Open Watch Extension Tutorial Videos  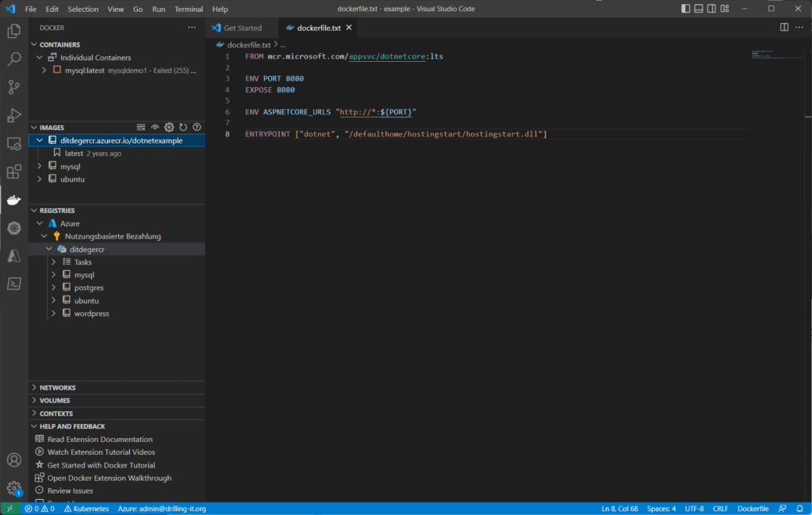101,452
